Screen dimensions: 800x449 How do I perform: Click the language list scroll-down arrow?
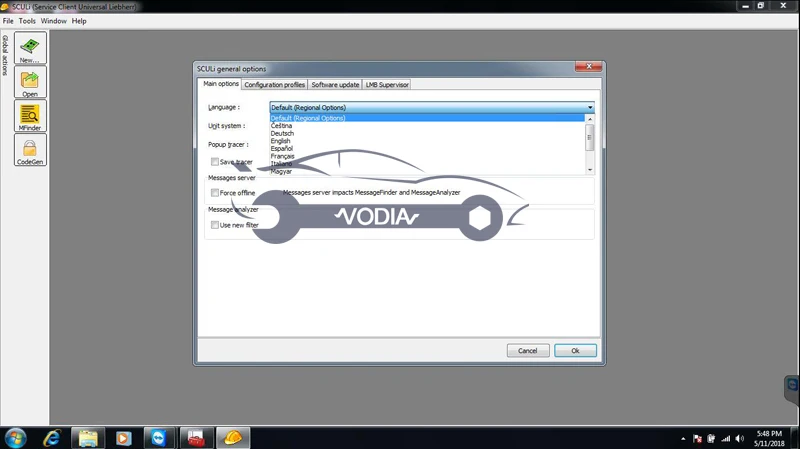tap(590, 170)
